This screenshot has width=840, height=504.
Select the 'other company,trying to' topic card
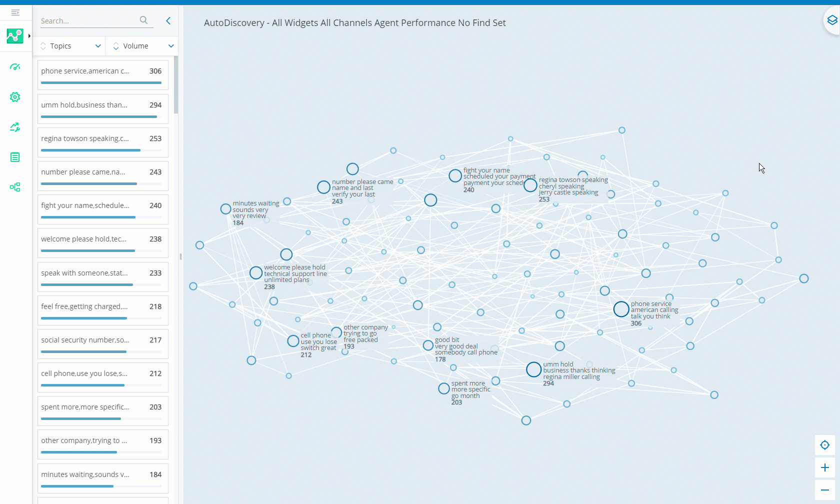coord(103,444)
